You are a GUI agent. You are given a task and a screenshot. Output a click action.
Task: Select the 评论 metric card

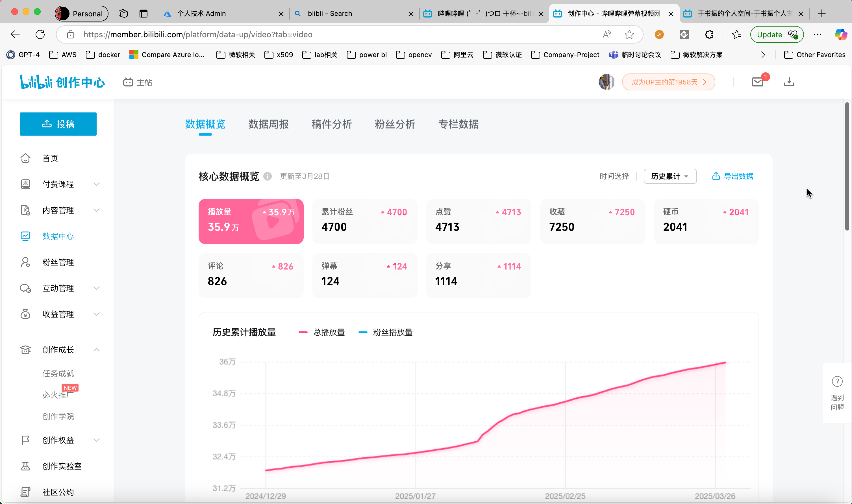(251, 276)
